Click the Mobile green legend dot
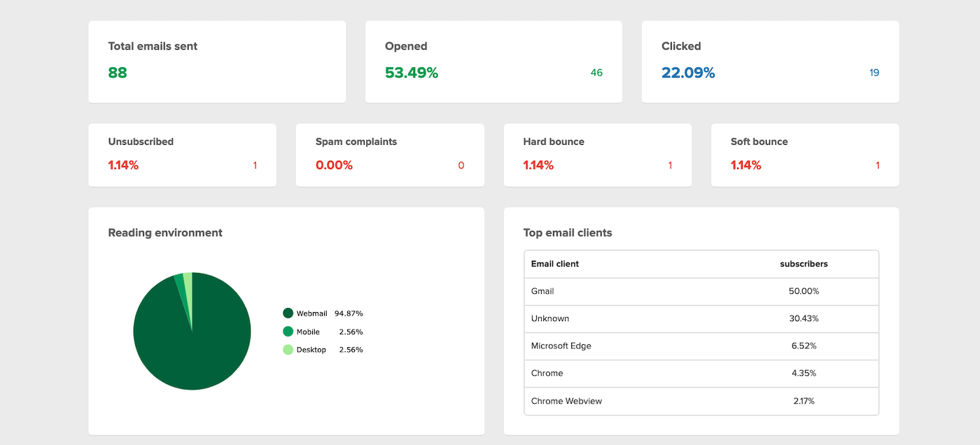 288,332
